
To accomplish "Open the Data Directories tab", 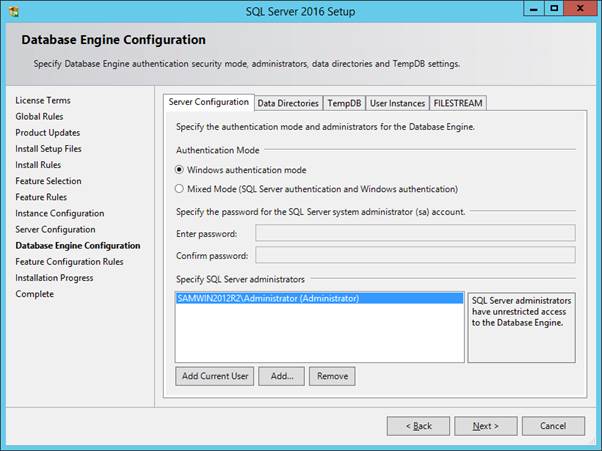I will coord(288,103).
